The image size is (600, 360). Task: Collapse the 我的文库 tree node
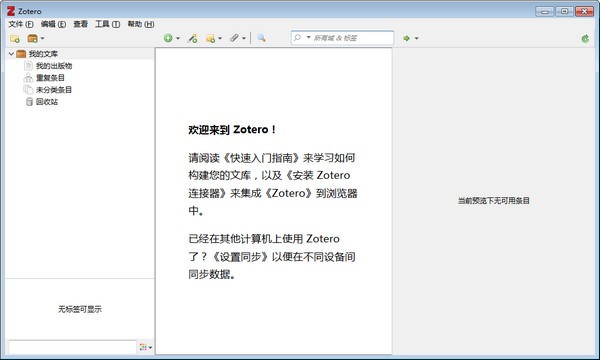click(x=11, y=54)
